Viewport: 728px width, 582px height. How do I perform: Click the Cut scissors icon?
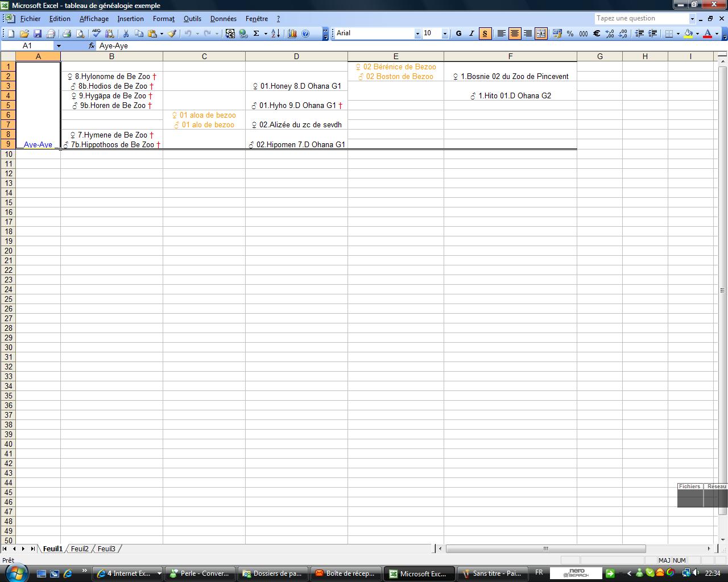(x=126, y=34)
